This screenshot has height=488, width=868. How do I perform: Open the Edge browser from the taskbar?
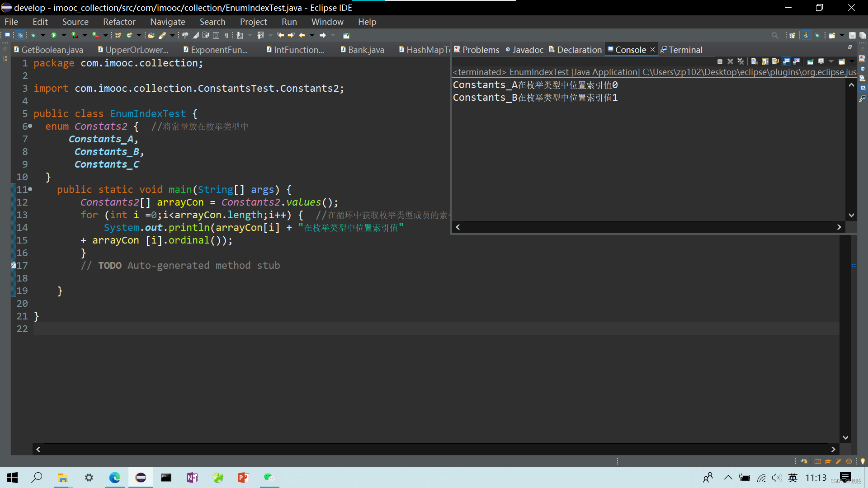(x=115, y=478)
